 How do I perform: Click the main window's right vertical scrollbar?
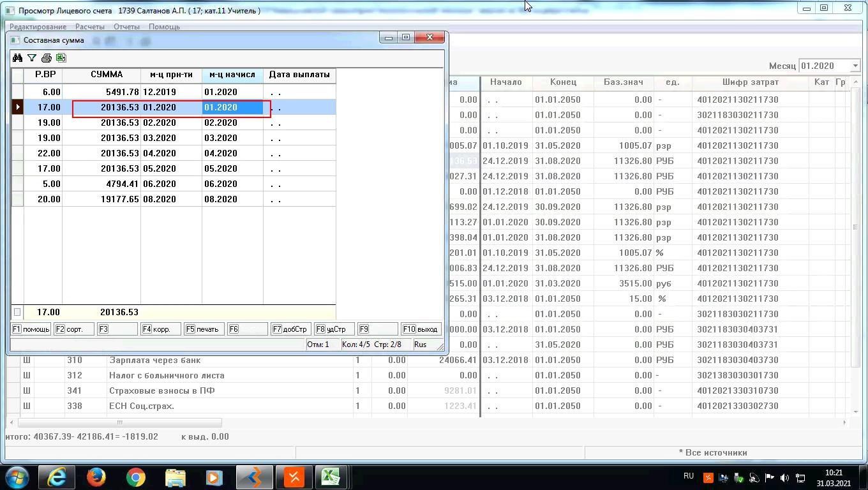855,226
